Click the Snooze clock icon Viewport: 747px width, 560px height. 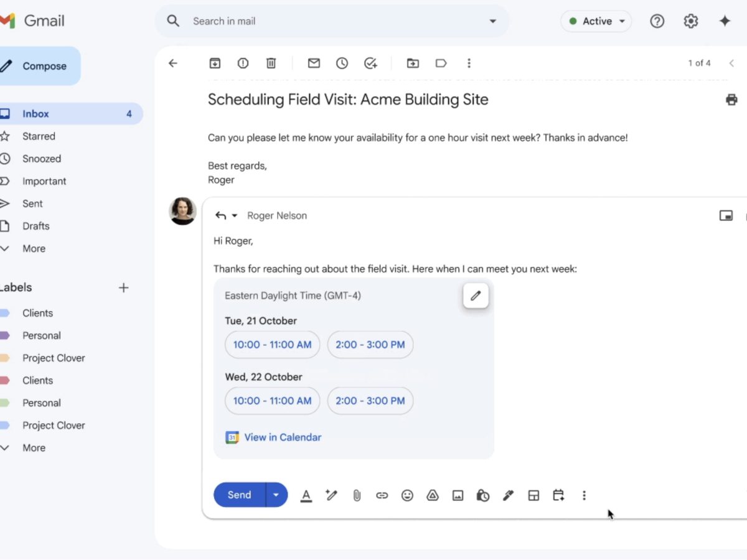[x=342, y=63]
